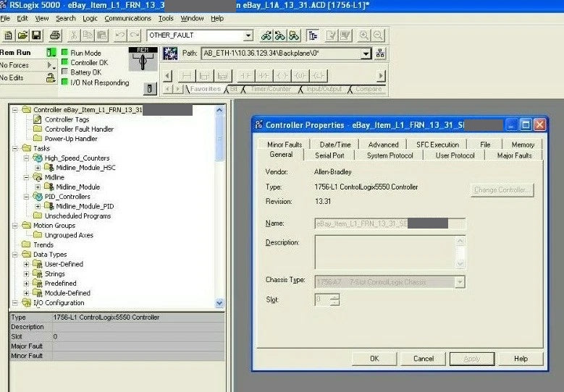Toggle the controller organizer tree icon
The width and height of the screenshot is (564, 392).
[313, 35]
